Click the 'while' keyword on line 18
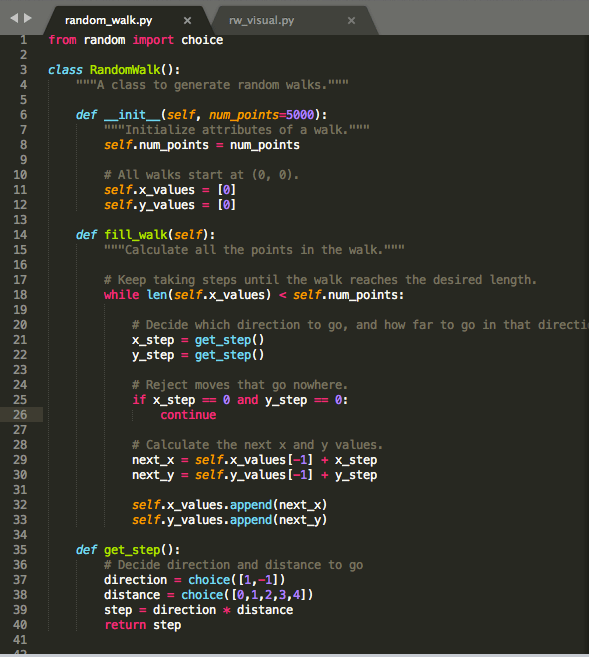The width and height of the screenshot is (589, 657). pos(121,295)
